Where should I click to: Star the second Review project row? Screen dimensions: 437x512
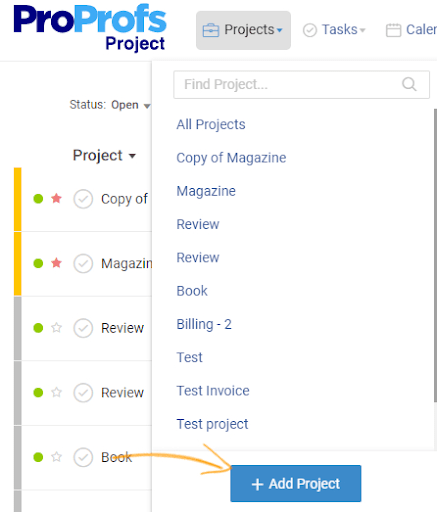56,392
